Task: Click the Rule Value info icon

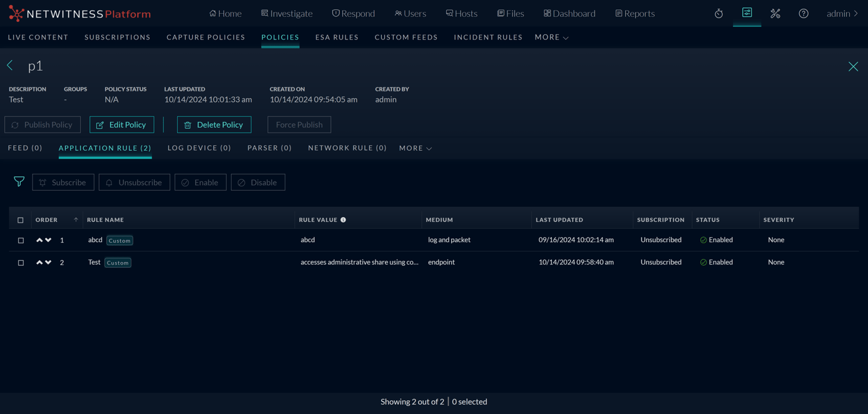Action: pos(343,220)
